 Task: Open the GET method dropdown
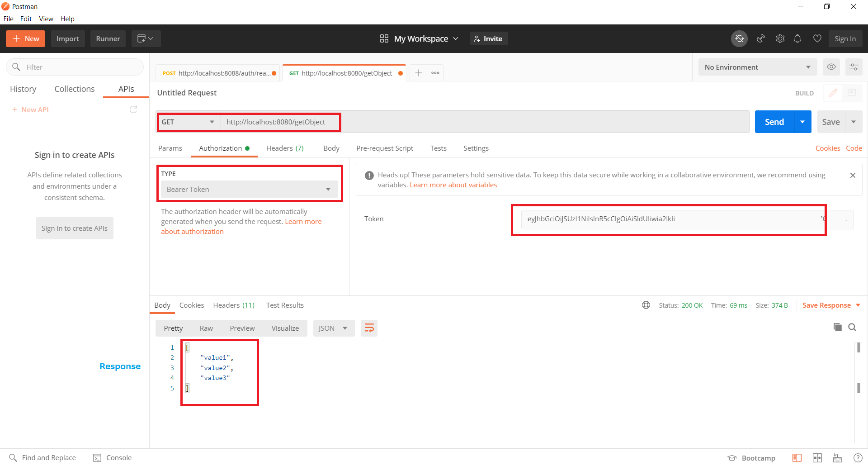(189, 122)
